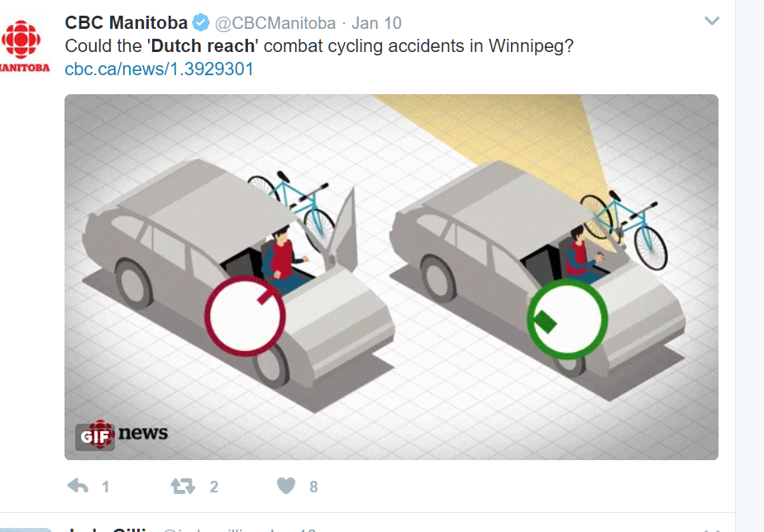764x532 pixels.
Task: Retweet the CBC Manitoba tweet
Action: coord(183,486)
